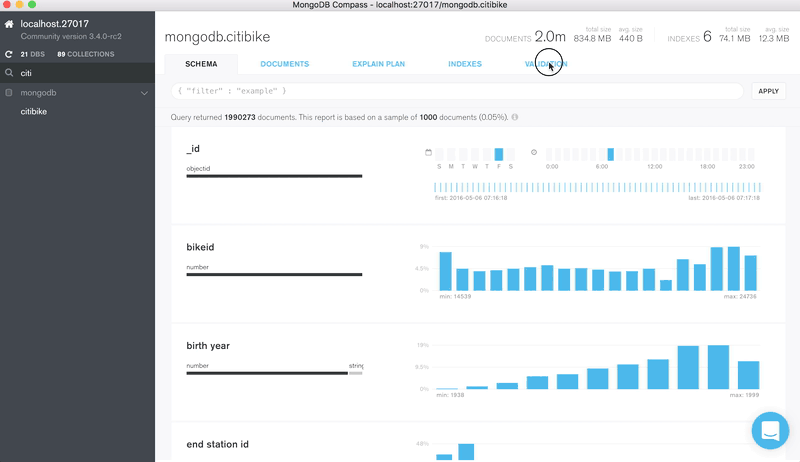The height and width of the screenshot is (462, 800).
Task: Click the localhost:27017 host name
Action: (x=55, y=24)
